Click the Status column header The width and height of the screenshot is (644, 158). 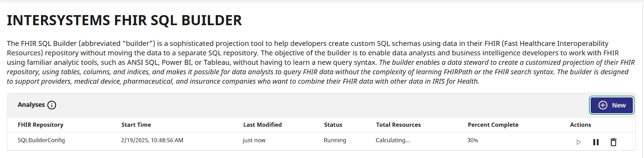tap(333, 125)
